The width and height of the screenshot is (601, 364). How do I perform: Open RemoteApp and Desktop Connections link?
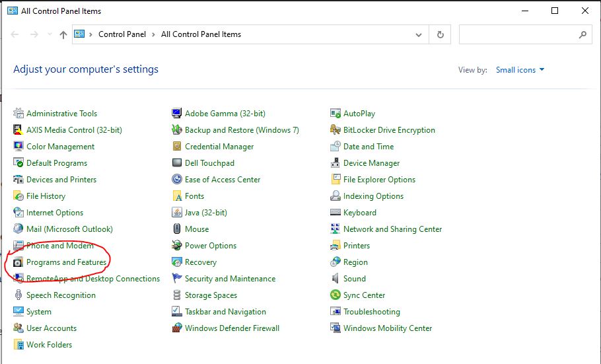(x=92, y=279)
